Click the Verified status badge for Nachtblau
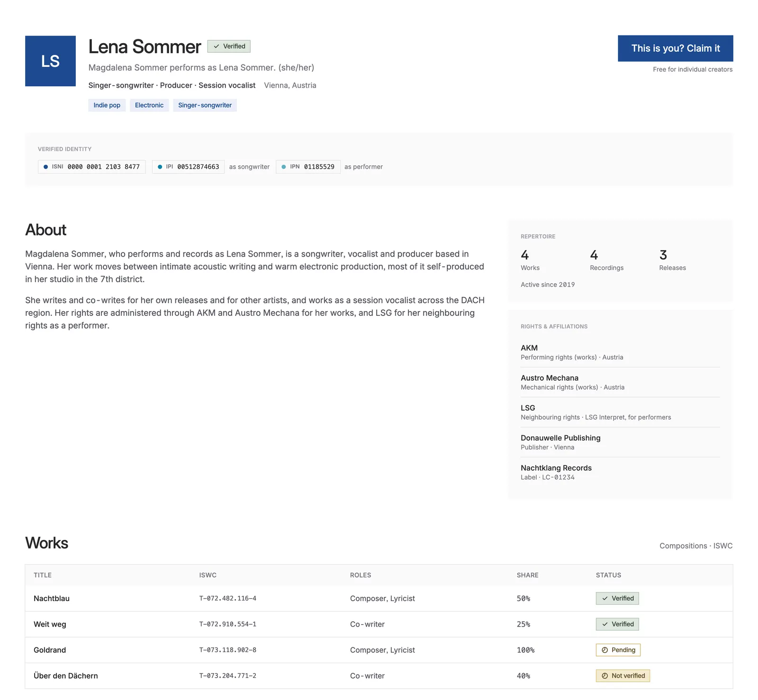The width and height of the screenshot is (758, 700). point(617,598)
